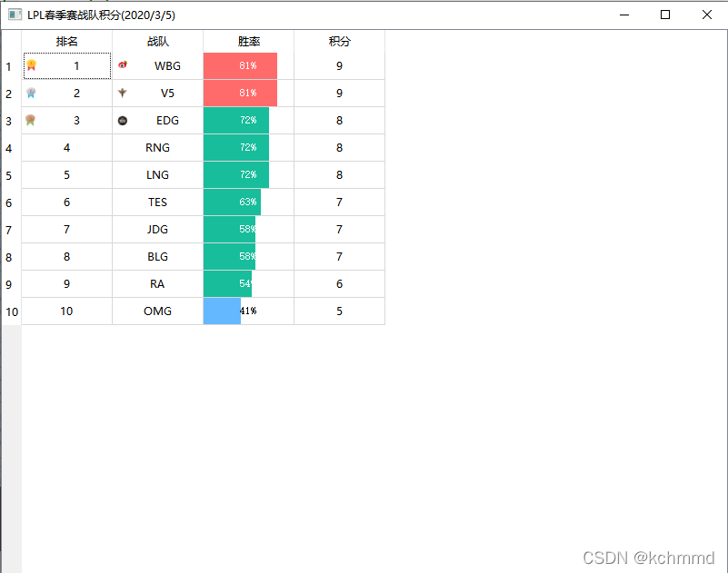This screenshot has height=573, width=728.
Task: Select row header 4
Action: click(11, 148)
